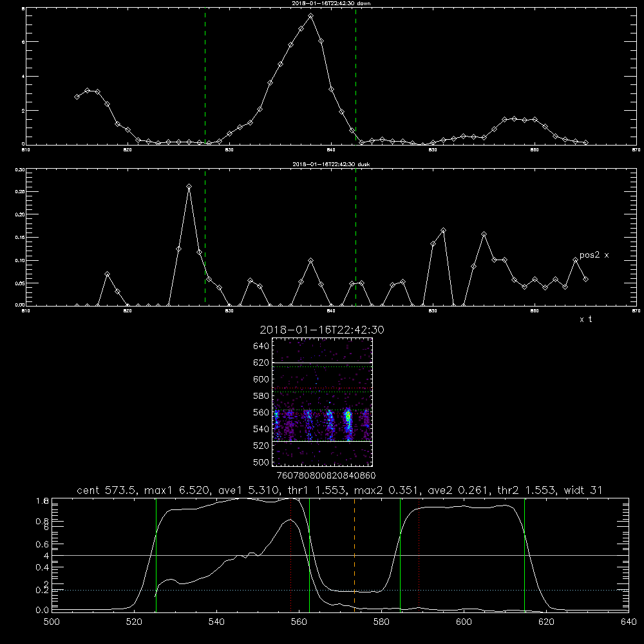Click the heatmap x-axis label row "760780800820840860"
644x644 pixels.
pos(326,475)
